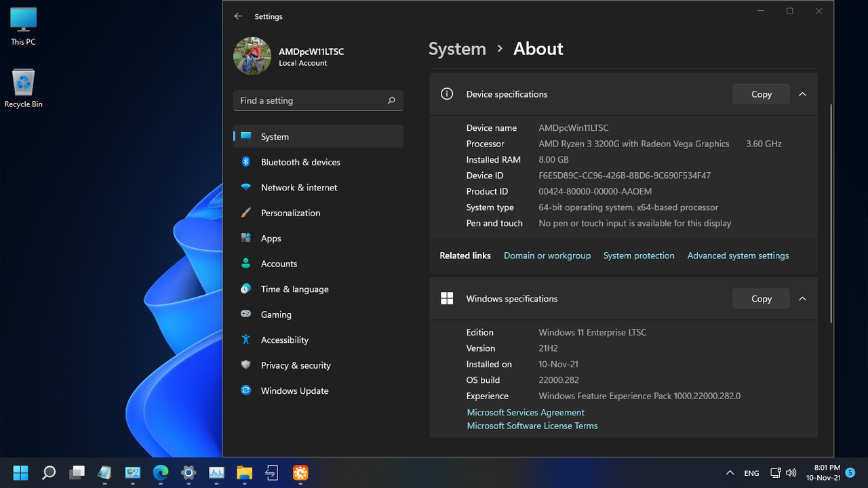Open the Microsoft Services Agreement link
The height and width of the screenshot is (488, 868).
pos(526,412)
